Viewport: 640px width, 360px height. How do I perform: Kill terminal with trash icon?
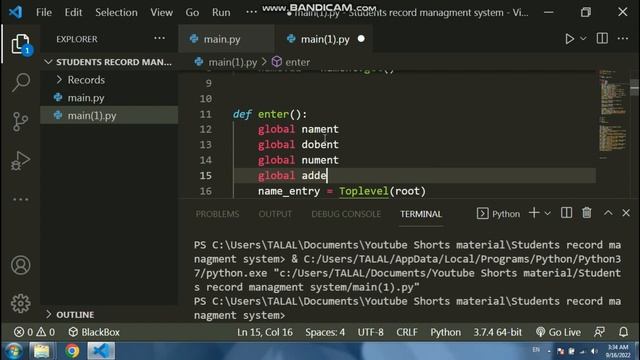(587, 213)
